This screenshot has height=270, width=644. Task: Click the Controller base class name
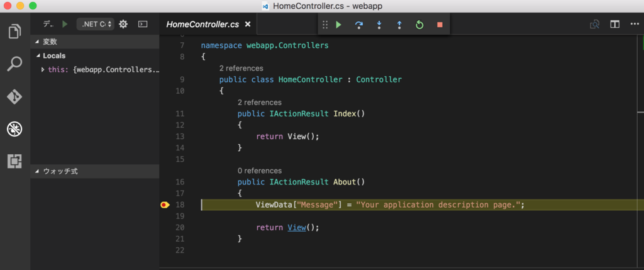[379, 80]
